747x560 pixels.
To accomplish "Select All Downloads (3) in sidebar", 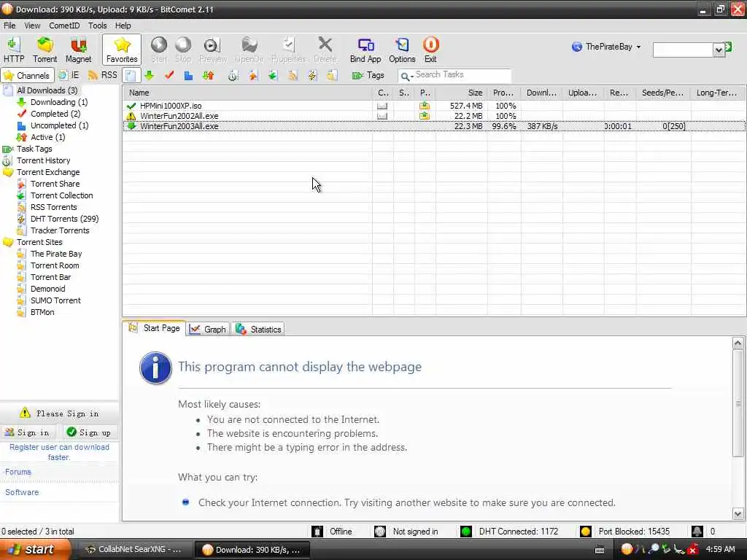I will (47, 90).
